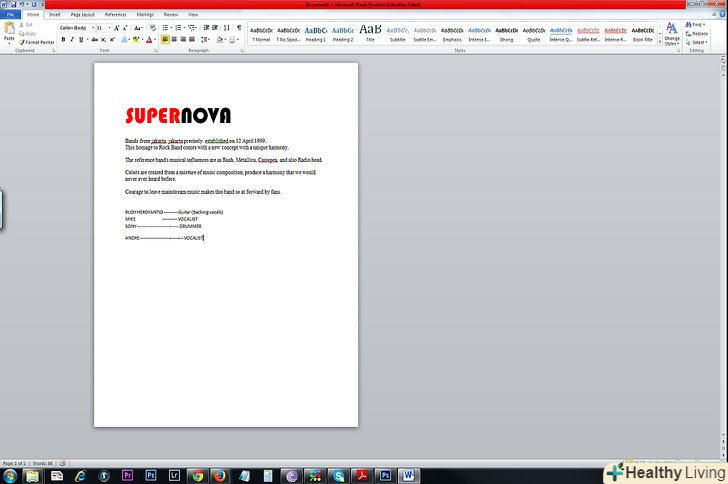Viewport: 728px width, 484px height.
Task: Switch to the View tab
Action: click(193, 15)
